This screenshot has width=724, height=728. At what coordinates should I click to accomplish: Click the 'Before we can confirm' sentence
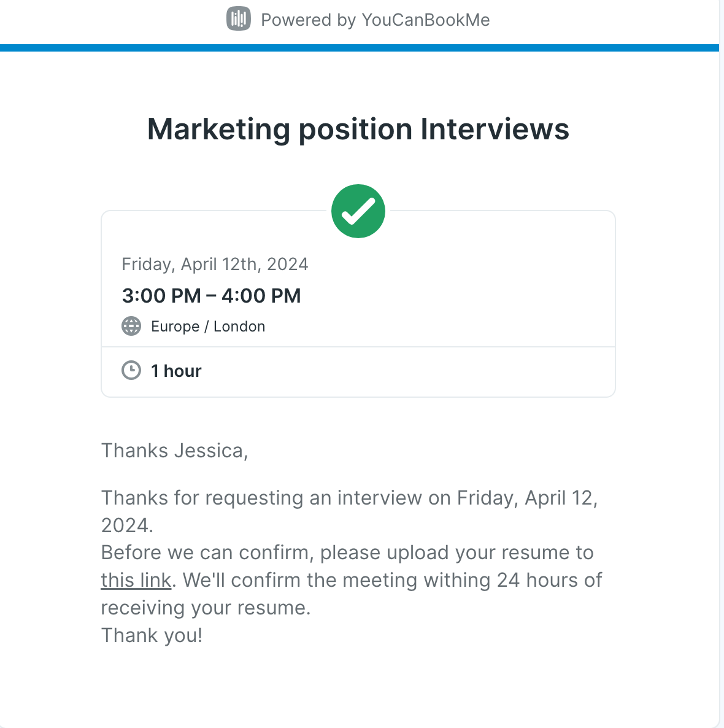(x=347, y=553)
